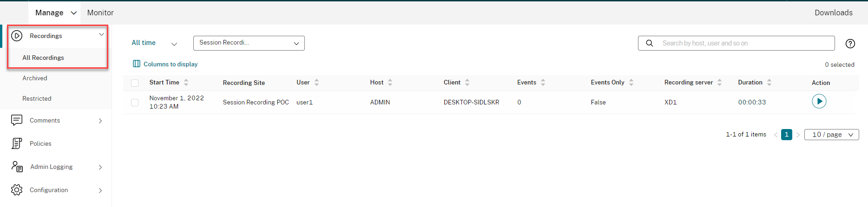Image resolution: width=868 pixels, height=207 pixels.
Task: Click the Configuration gear icon
Action: [17, 190]
